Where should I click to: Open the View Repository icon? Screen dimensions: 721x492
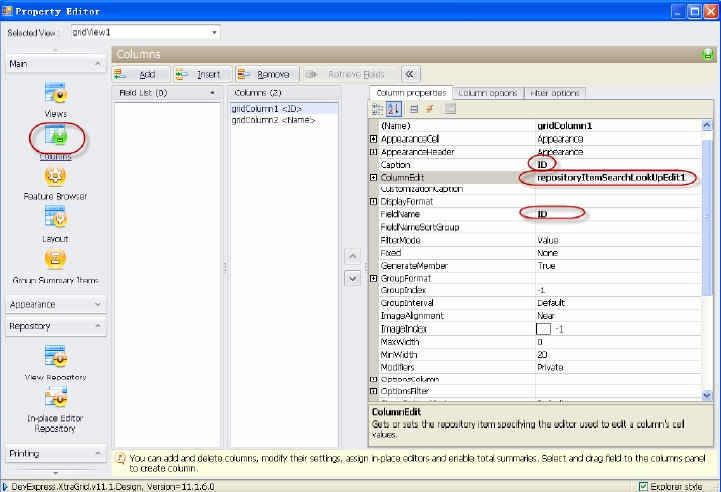[56, 357]
